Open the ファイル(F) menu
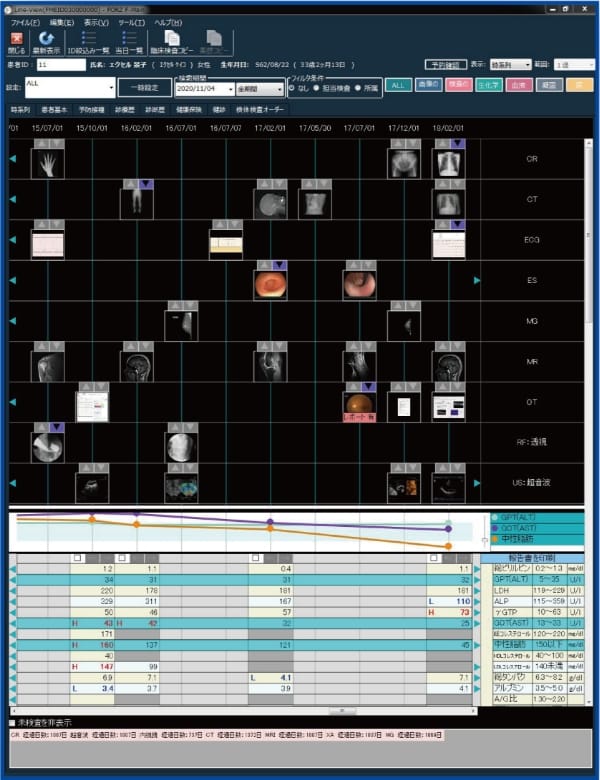Screen dimensions: 600x780 pyautogui.click(x=25, y=21)
